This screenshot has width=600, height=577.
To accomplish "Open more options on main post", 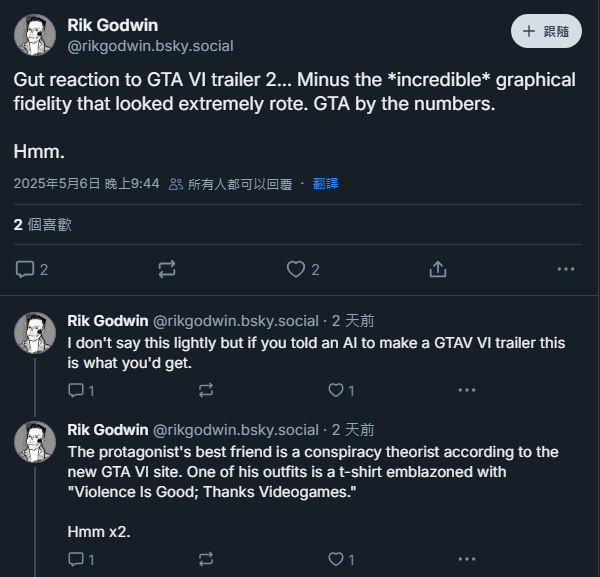I will pyautogui.click(x=565, y=269).
